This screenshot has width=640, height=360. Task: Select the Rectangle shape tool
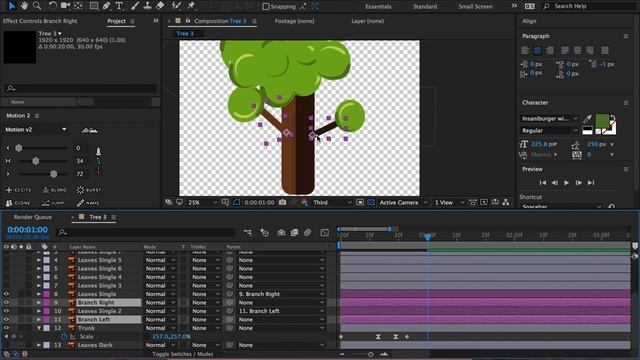pyautogui.click(x=94, y=6)
